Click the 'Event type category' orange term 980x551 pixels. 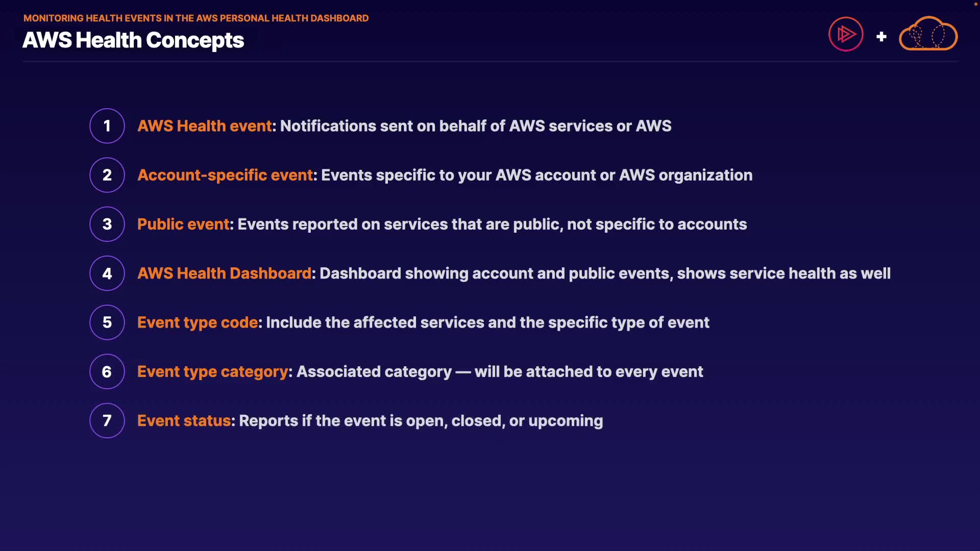click(213, 371)
